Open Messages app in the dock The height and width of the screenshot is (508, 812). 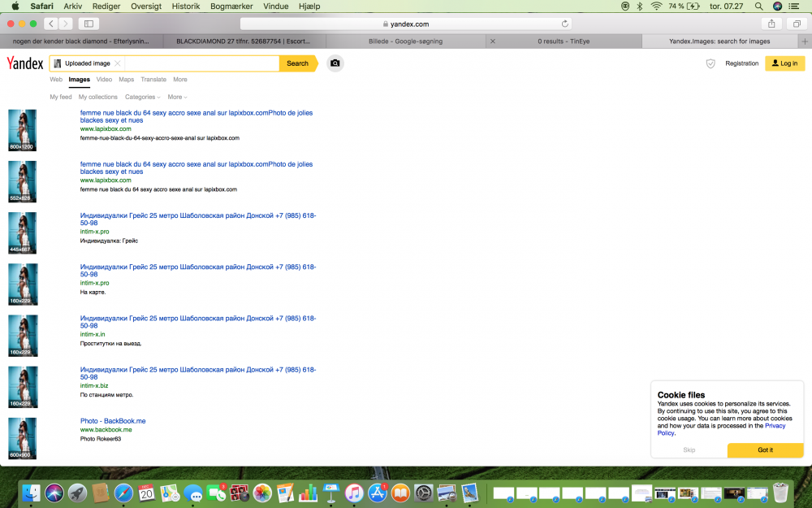click(x=192, y=493)
